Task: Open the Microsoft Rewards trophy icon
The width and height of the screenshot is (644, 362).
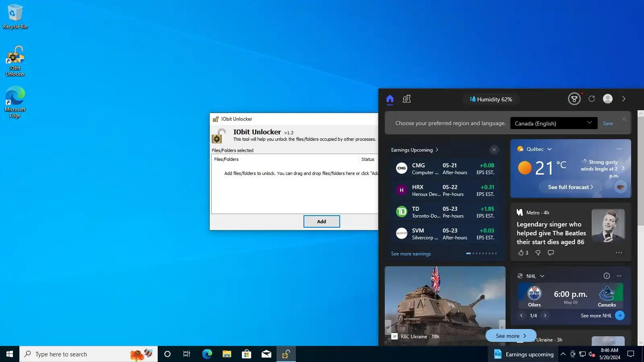Action: coord(574,99)
